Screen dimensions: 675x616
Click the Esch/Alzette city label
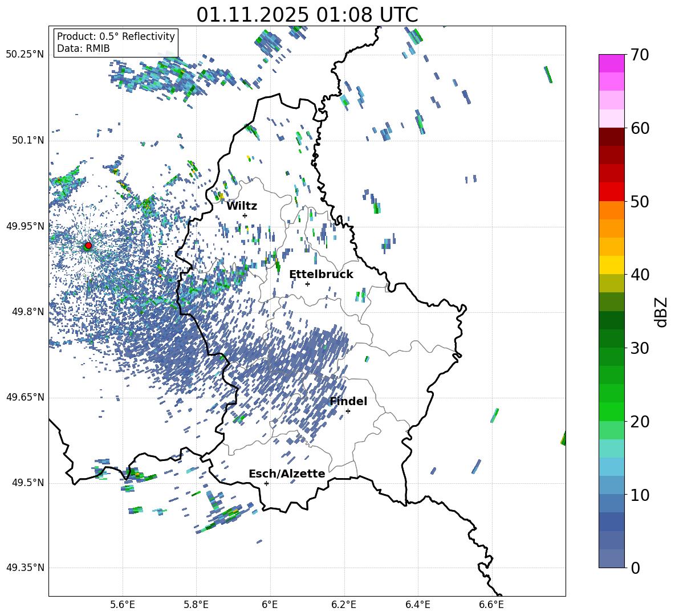click(287, 474)
